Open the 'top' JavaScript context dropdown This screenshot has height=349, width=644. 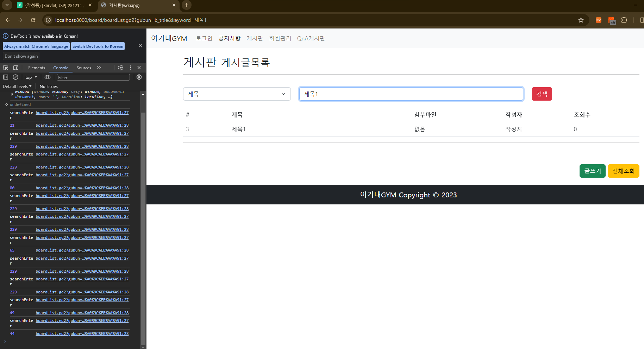pos(31,77)
